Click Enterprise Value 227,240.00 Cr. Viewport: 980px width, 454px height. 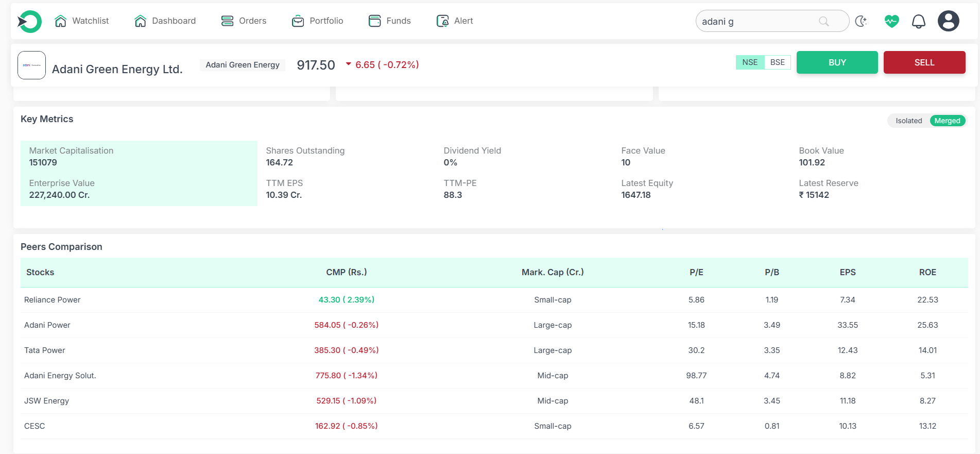(x=59, y=195)
